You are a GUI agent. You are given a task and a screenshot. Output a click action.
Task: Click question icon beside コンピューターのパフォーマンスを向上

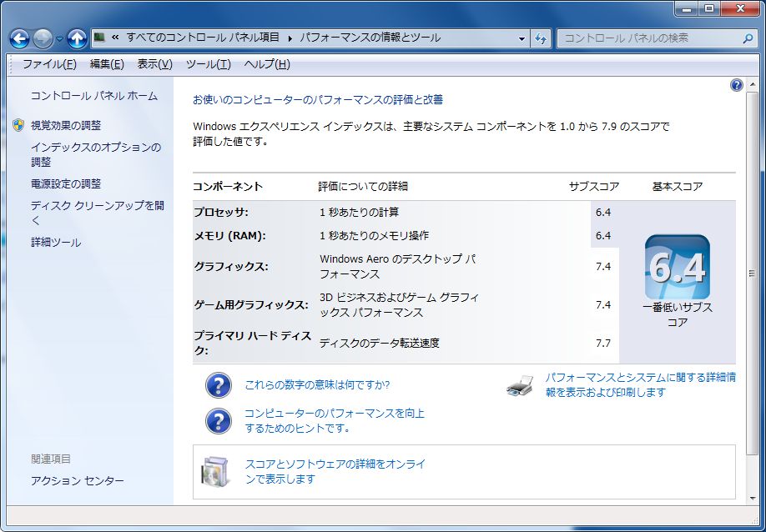(218, 421)
